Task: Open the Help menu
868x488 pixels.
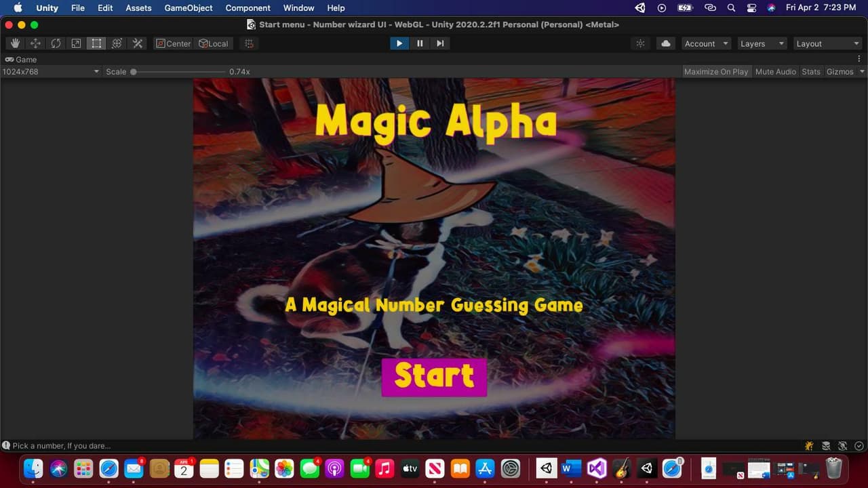Action: (x=336, y=8)
